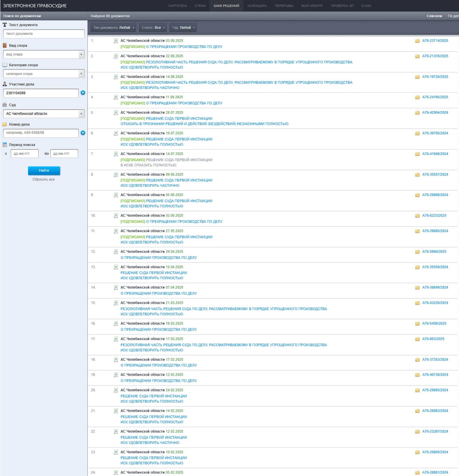Click folder icon next to case А76-863/2025

(x=417, y=339)
